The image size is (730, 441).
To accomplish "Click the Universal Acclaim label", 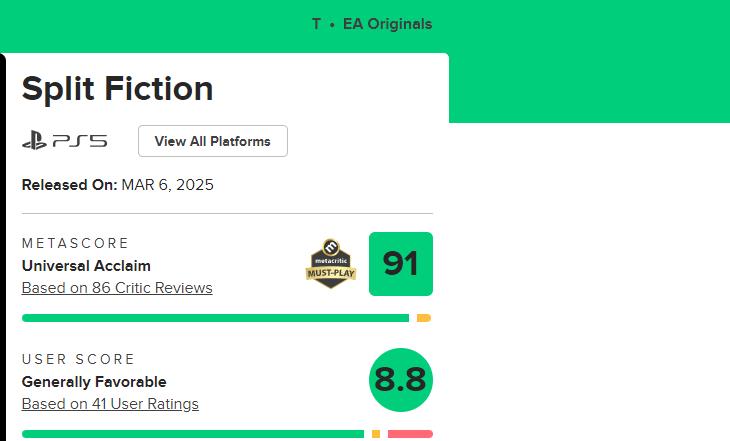I will tap(86, 266).
